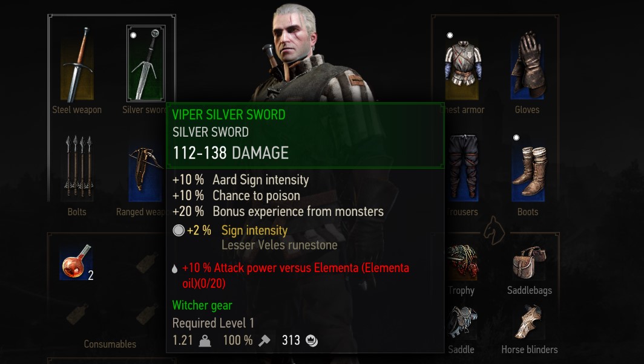Click the Viper Silver Sword tooltip title
644x364 pixels.
tap(229, 114)
